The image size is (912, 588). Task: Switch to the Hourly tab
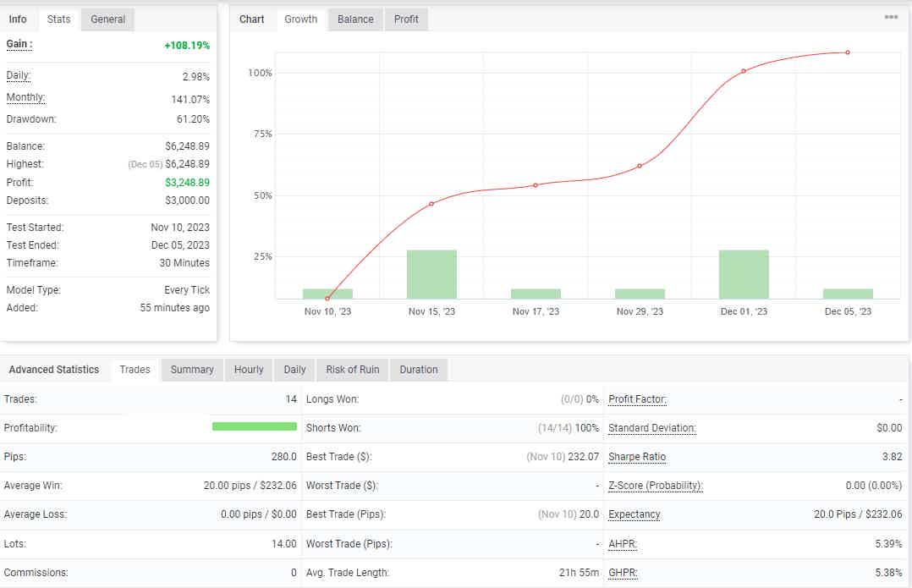(248, 370)
